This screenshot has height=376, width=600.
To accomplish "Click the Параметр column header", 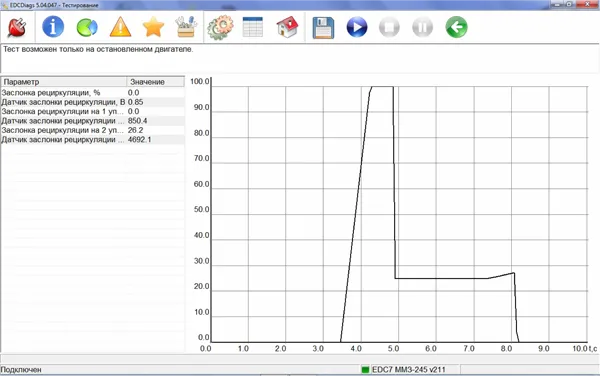I will click(x=64, y=82).
